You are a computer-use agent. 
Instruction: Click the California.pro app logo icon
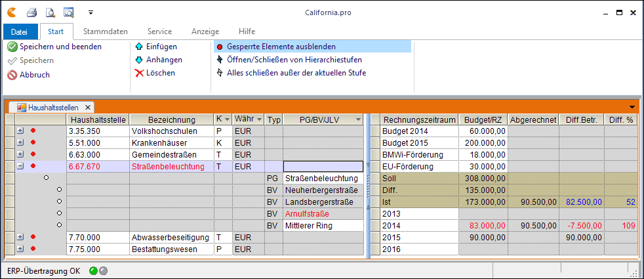click(x=12, y=12)
